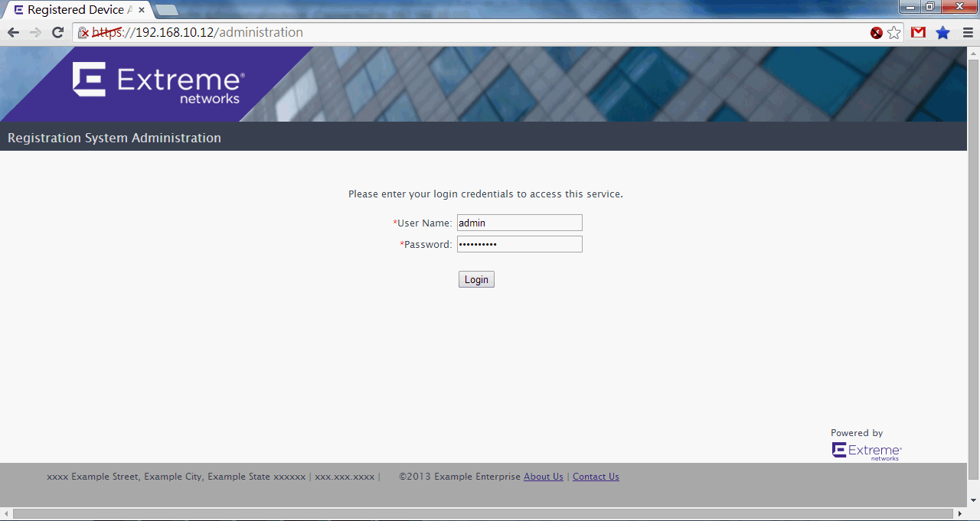Image resolution: width=980 pixels, height=521 pixels.
Task: Open a new browser tab
Action: click(167, 10)
